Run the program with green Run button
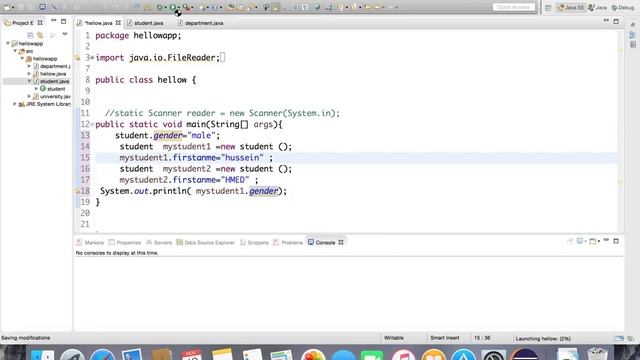Screen dimensions: 640x360 (x=173, y=7)
